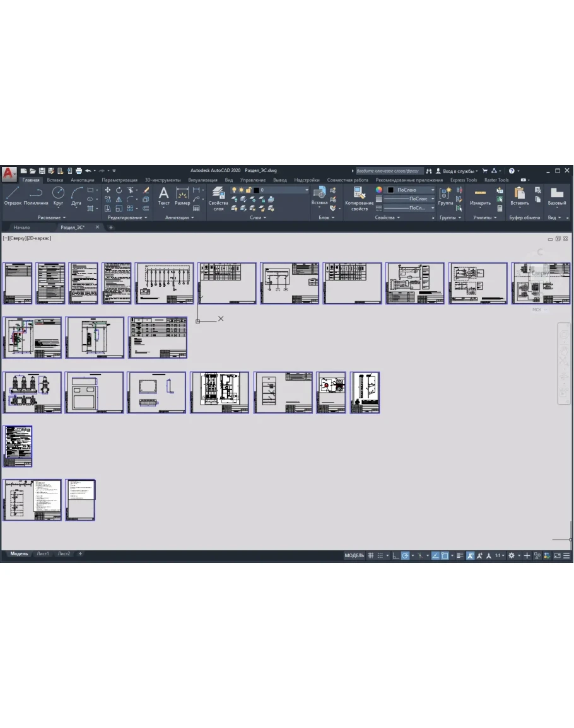Toggle grid display in status bar

(x=371, y=555)
